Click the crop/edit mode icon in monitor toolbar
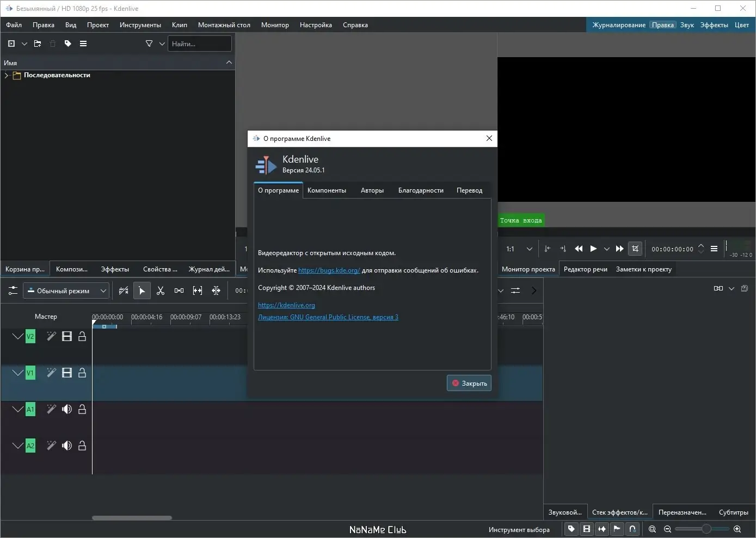The width and height of the screenshot is (756, 538). tap(635, 249)
